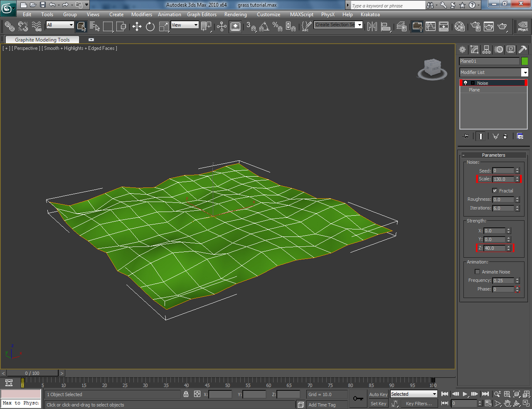Switch to the Utilities panel tab
Screen dimensions: 532x409
click(523, 49)
